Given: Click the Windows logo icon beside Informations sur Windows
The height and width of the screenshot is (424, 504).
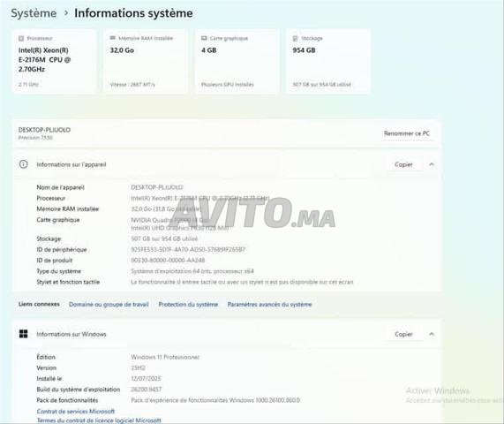Looking at the screenshot, I should pos(23,334).
